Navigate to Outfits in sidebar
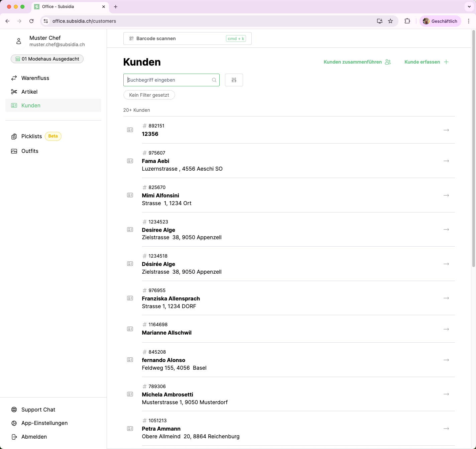 point(30,151)
